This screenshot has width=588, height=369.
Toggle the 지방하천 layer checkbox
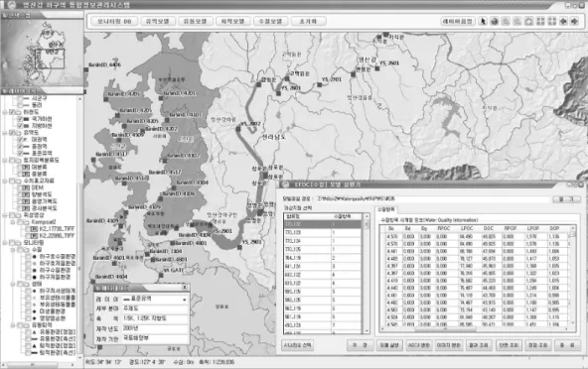[x=20, y=126]
